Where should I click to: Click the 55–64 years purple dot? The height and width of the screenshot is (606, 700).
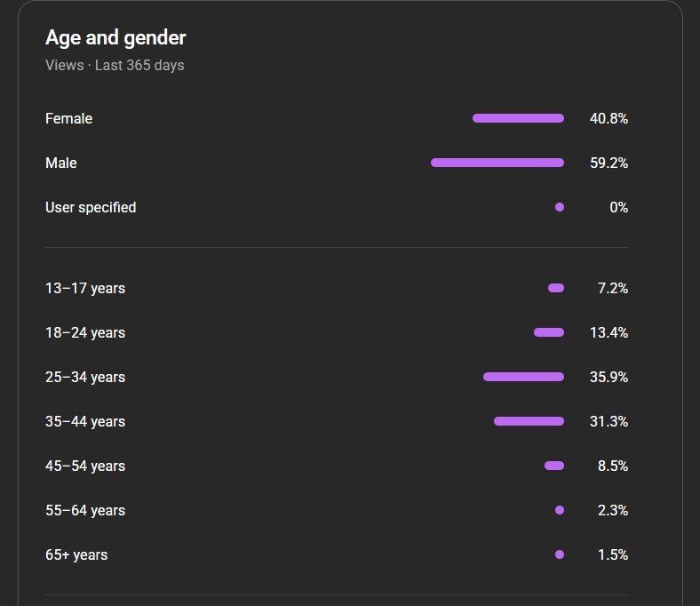click(560, 510)
